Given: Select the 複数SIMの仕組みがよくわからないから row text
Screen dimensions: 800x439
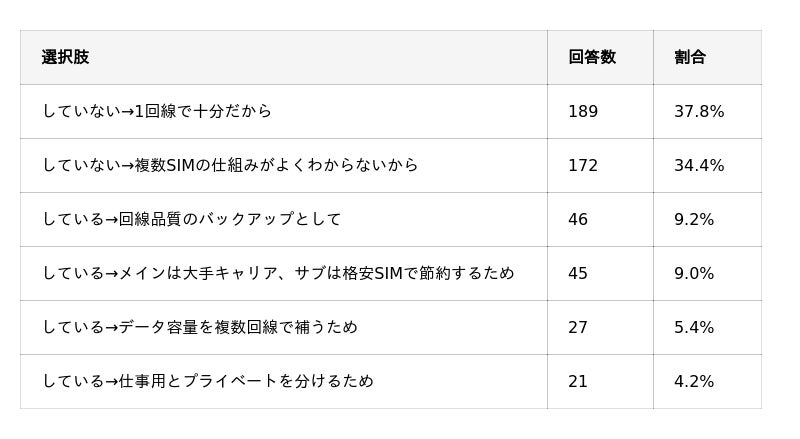Looking at the screenshot, I should pos(230,165).
